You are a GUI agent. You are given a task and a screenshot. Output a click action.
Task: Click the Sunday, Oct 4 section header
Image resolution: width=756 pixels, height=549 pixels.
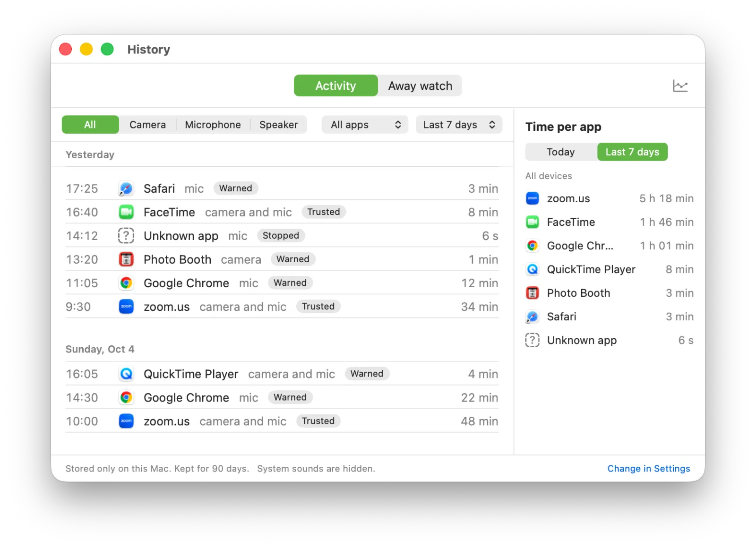click(x=100, y=349)
